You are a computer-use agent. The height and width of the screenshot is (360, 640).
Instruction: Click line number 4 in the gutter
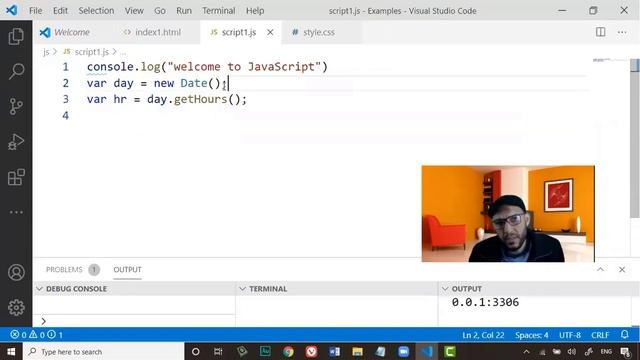[66, 116]
